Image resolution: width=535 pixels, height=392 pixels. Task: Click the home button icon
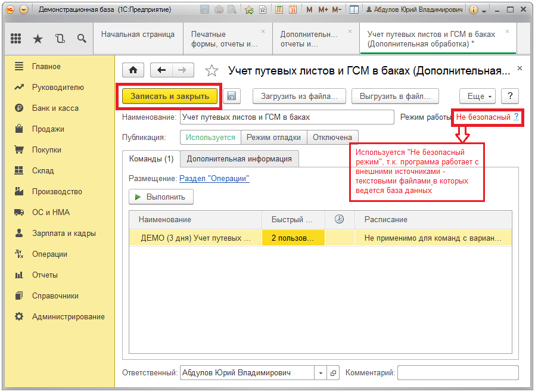[x=133, y=70]
